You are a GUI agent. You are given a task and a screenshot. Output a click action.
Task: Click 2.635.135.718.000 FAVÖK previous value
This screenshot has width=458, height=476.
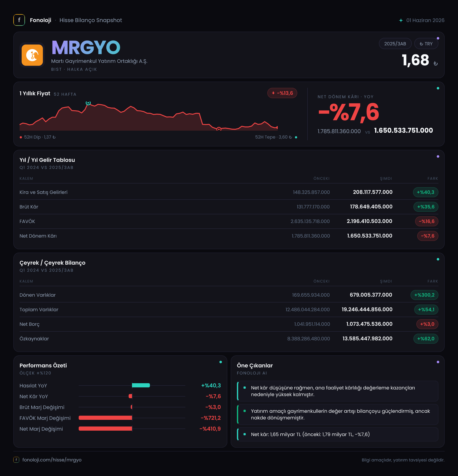pyautogui.click(x=310, y=221)
